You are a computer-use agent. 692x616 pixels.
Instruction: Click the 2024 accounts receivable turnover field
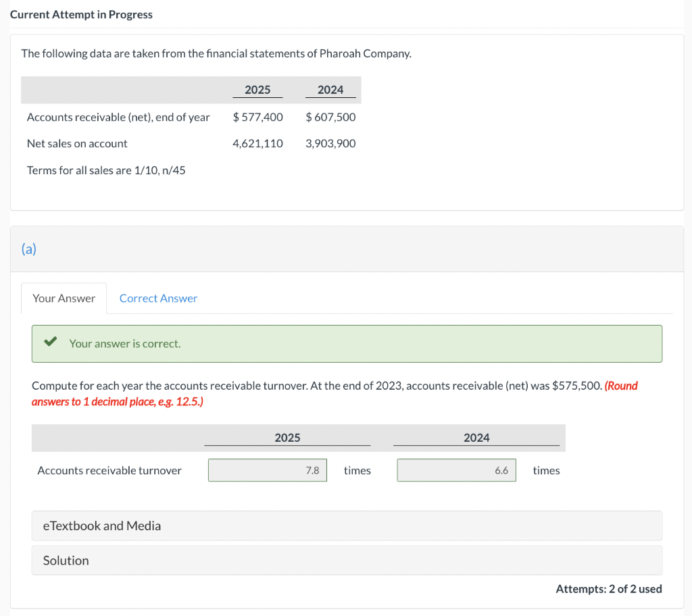pyautogui.click(x=456, y=470)
